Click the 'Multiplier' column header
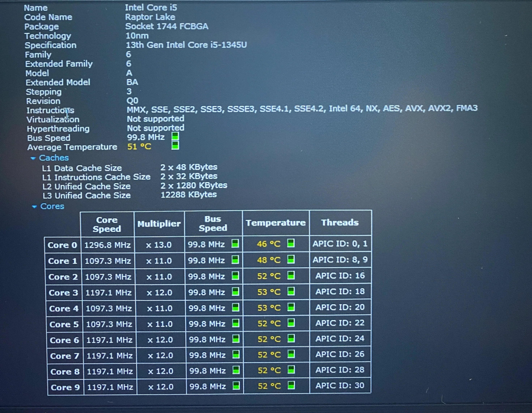Screen dimensions: 532x413 [x=159, y=224]
